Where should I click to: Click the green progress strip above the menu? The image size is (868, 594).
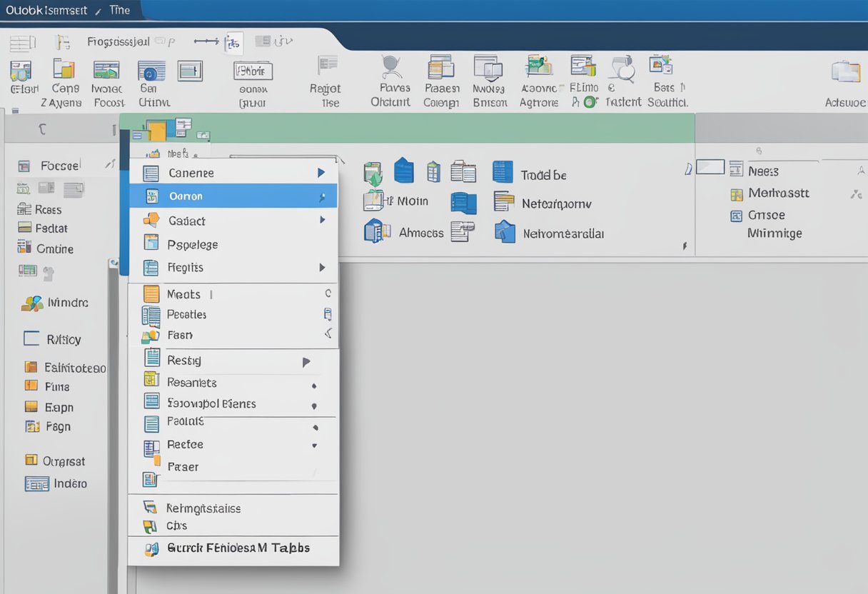pos(500,129)
